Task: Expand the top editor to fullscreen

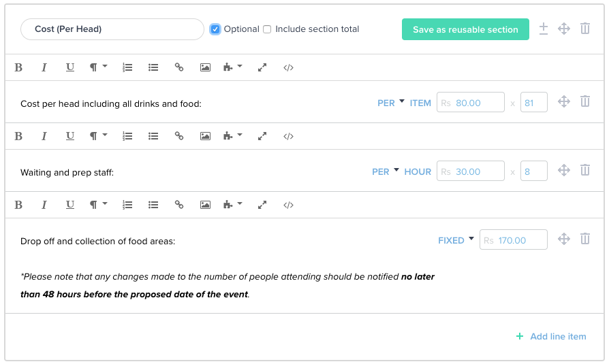Action: pos(262,67)
